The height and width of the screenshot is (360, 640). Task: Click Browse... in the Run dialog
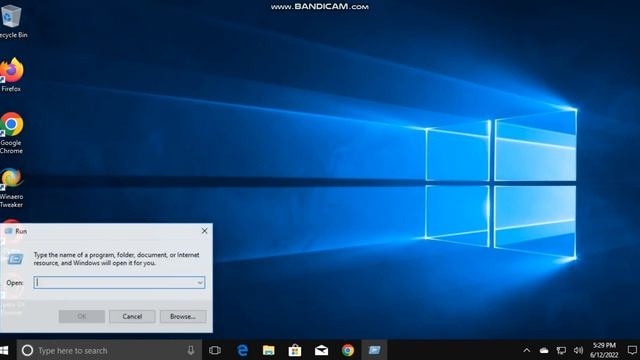click(x=183, y=316)
